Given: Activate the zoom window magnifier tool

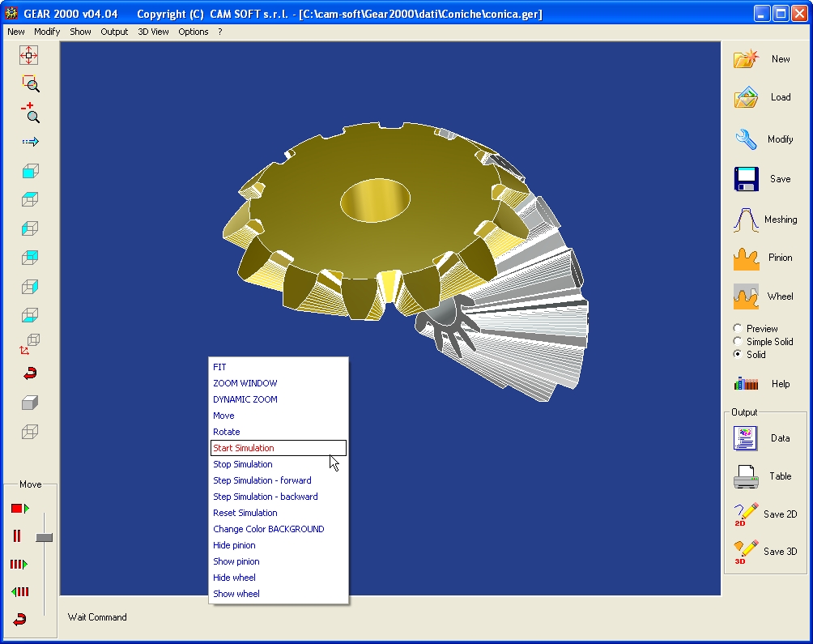Looking at the screenshot, I should click(30, 83).
